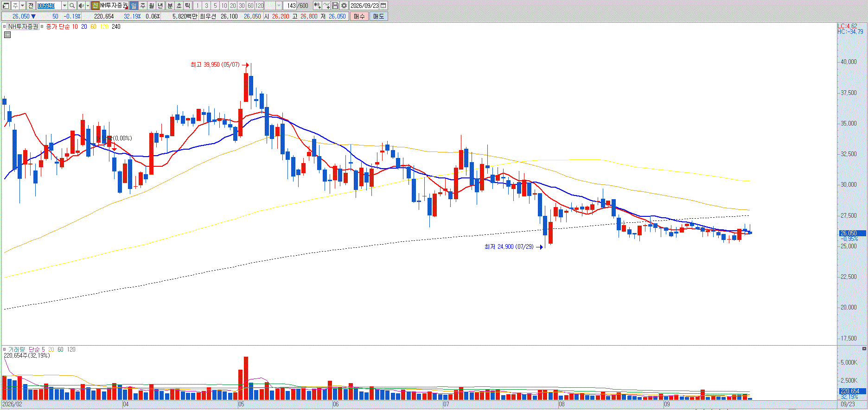This screenshot has width=868, height=410.
Task: Switch to 년 yearly period
Action: click(160, 6)
